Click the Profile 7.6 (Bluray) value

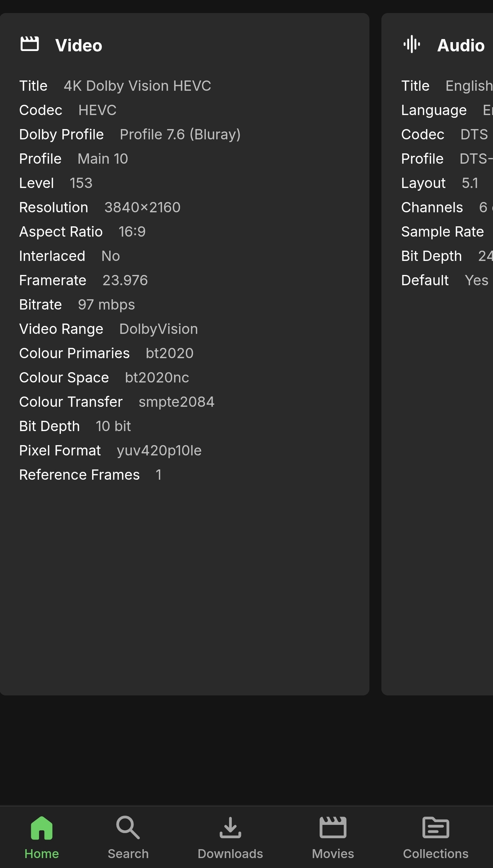pos(180,135)
